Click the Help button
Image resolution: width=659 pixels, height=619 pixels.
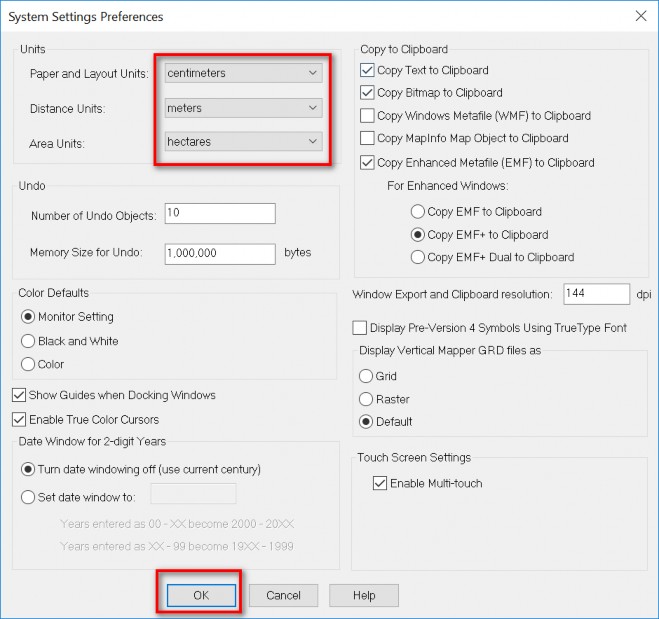[x=364, y=596]
